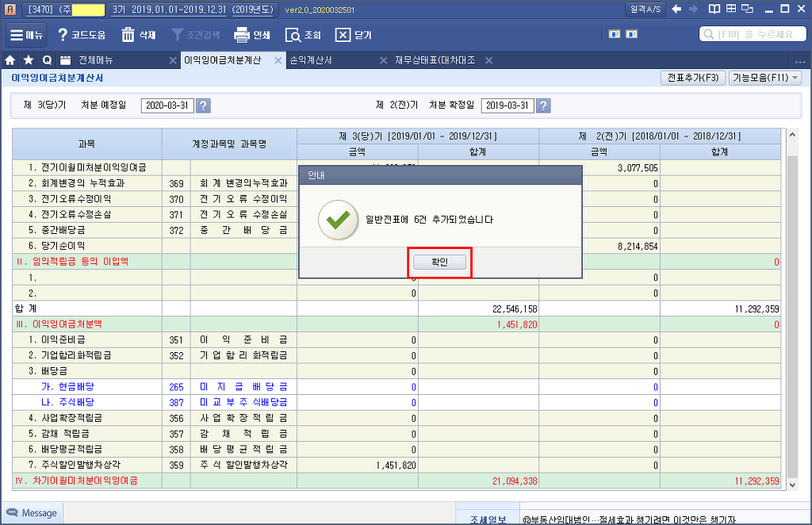Click the 처분 확정일 date field
Image resolution: width=812 pixels, height=525 pixels.
point(507,105)
